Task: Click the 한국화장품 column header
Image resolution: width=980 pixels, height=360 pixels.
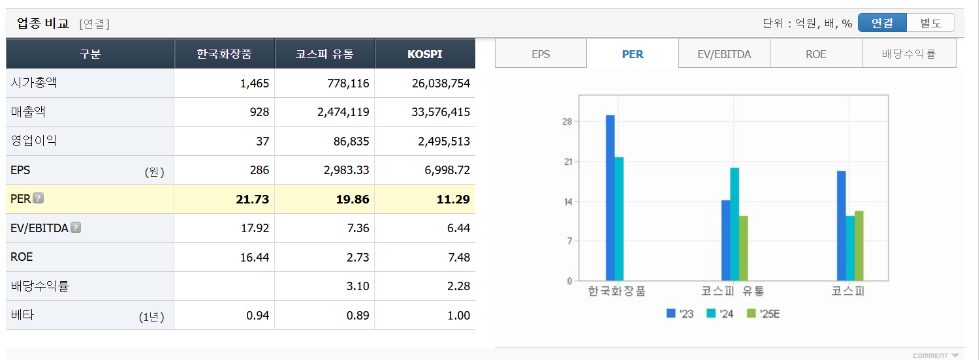Action: coord(225,54)
